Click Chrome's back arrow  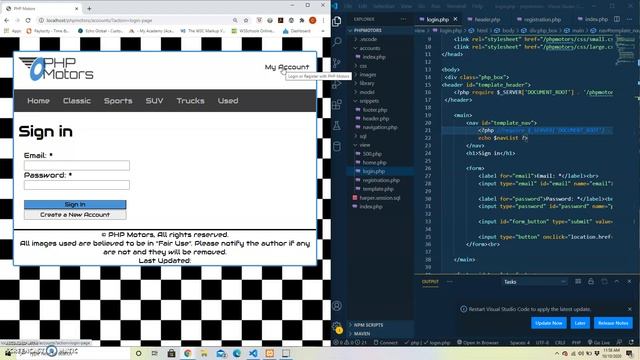point(7,20)
